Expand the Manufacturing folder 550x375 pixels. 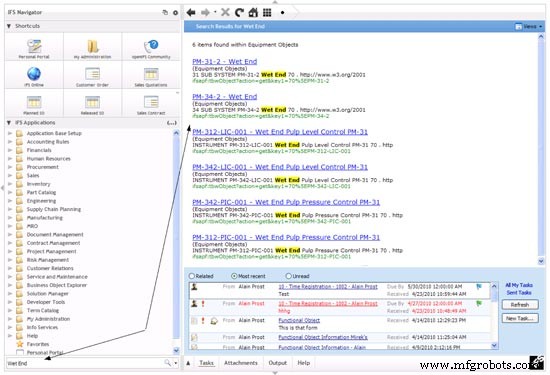pos(10,217)
